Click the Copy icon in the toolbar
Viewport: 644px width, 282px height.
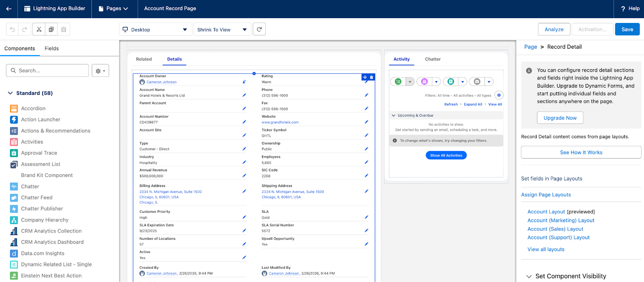51,29
